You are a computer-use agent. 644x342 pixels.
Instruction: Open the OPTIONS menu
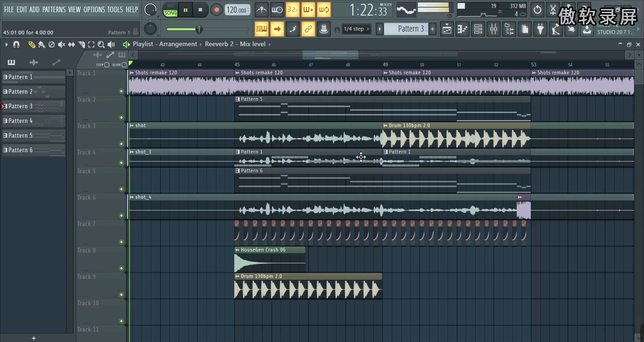click(x=94, y=9)
